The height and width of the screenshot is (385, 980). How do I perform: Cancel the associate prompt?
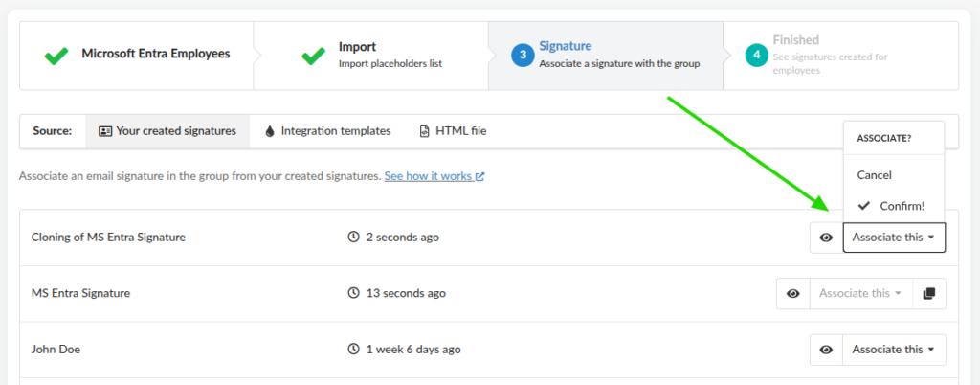point(874,175)
